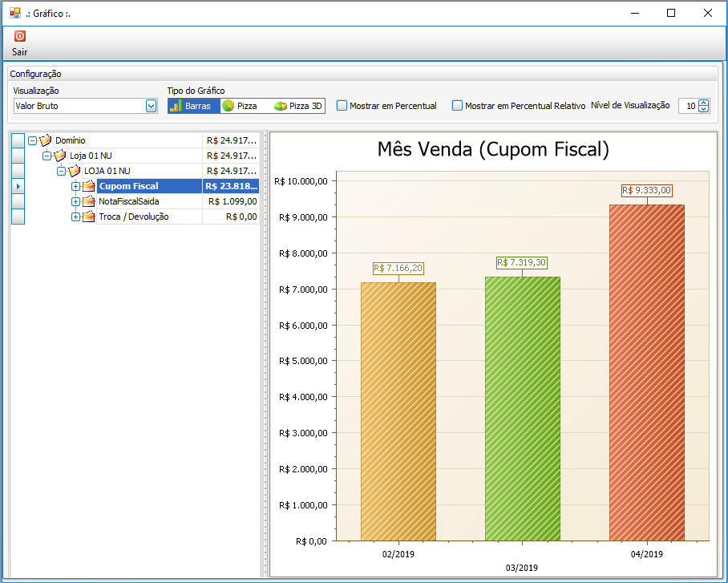The height and width of the screenshot is (583, 728).
Task: Close the Gráfico window
Action: [x=708, y=13]
